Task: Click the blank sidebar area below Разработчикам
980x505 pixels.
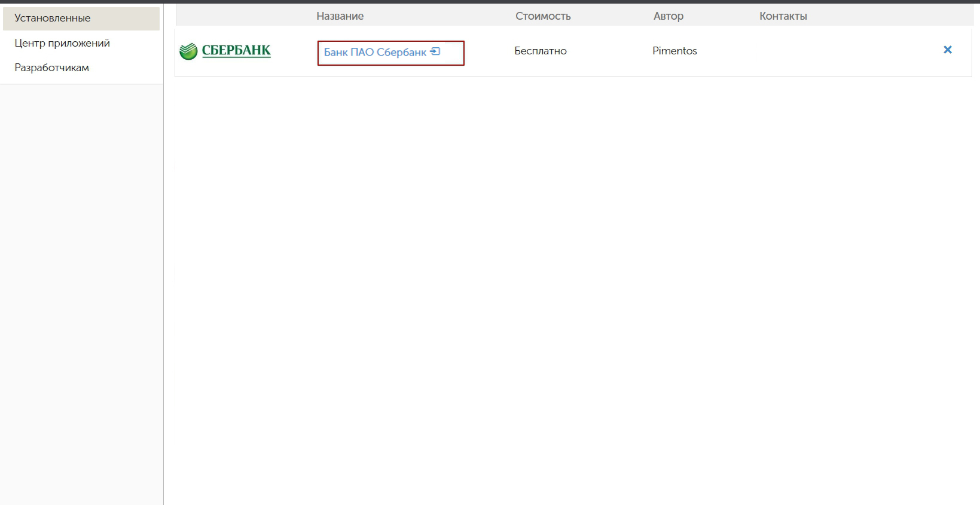Action: tap(81, 287)
